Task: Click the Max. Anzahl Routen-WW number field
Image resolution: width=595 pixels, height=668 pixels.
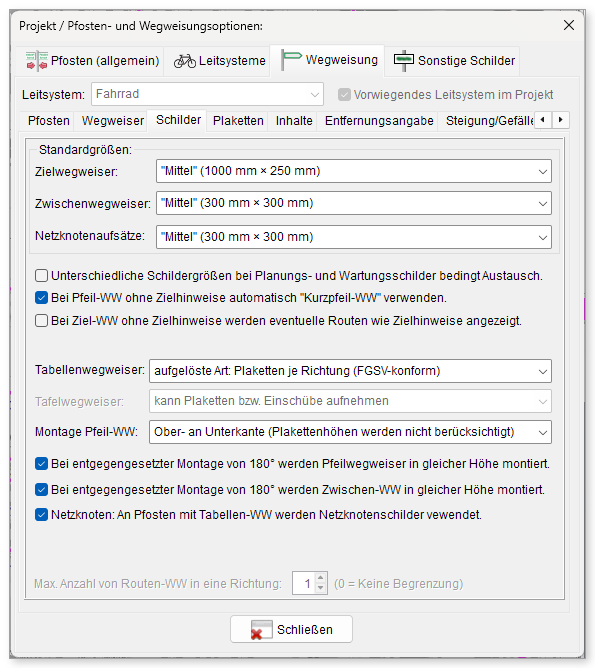Action: (304, 583)
